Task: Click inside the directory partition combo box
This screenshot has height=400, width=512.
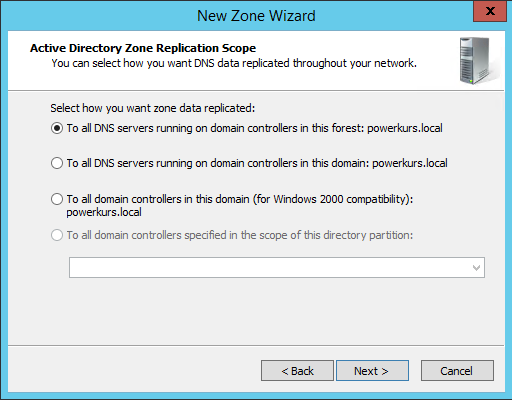Action: coord(277,267)
